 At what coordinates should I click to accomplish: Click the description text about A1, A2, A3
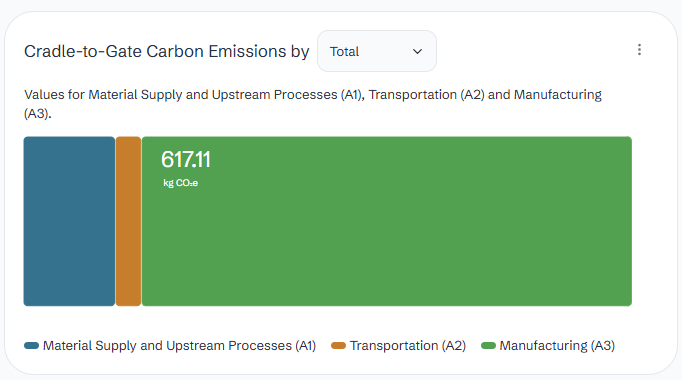coord(313,104)
